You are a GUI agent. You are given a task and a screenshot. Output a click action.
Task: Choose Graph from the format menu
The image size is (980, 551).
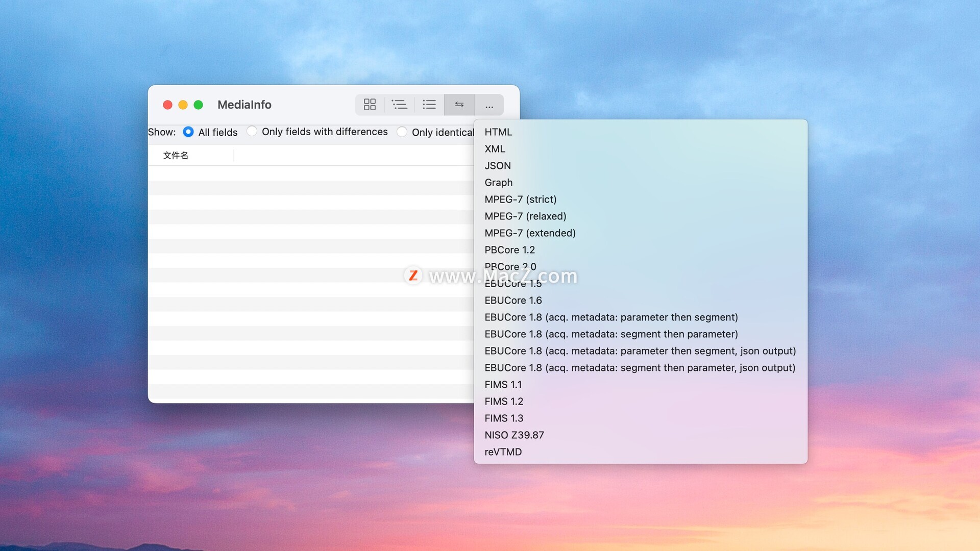(x=641, y=183)
